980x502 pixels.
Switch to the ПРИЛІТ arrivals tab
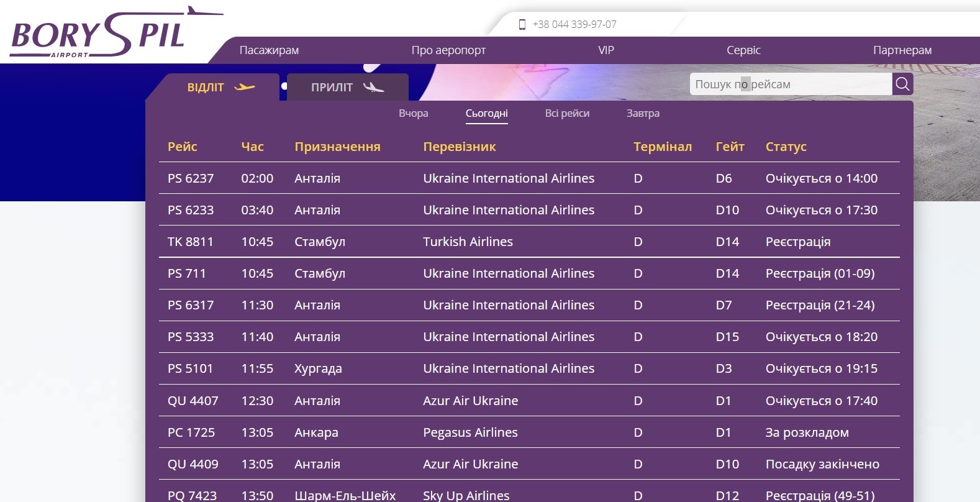point(347,87)
